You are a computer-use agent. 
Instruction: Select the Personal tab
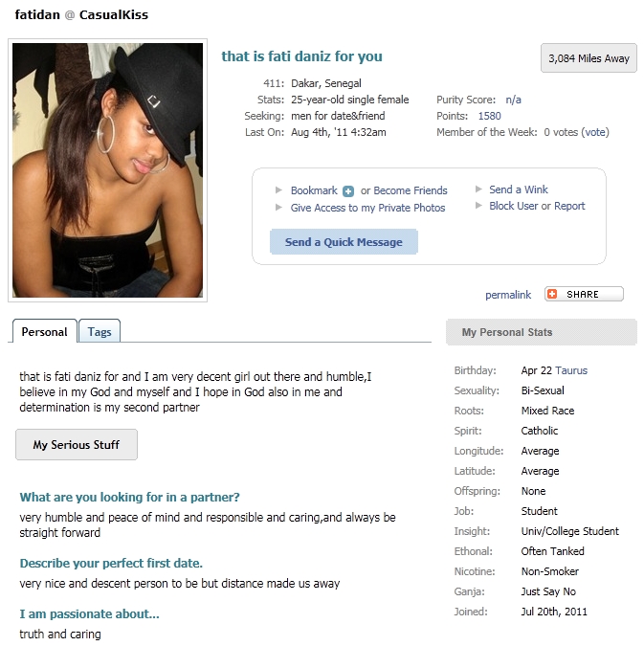coord(44,331)
